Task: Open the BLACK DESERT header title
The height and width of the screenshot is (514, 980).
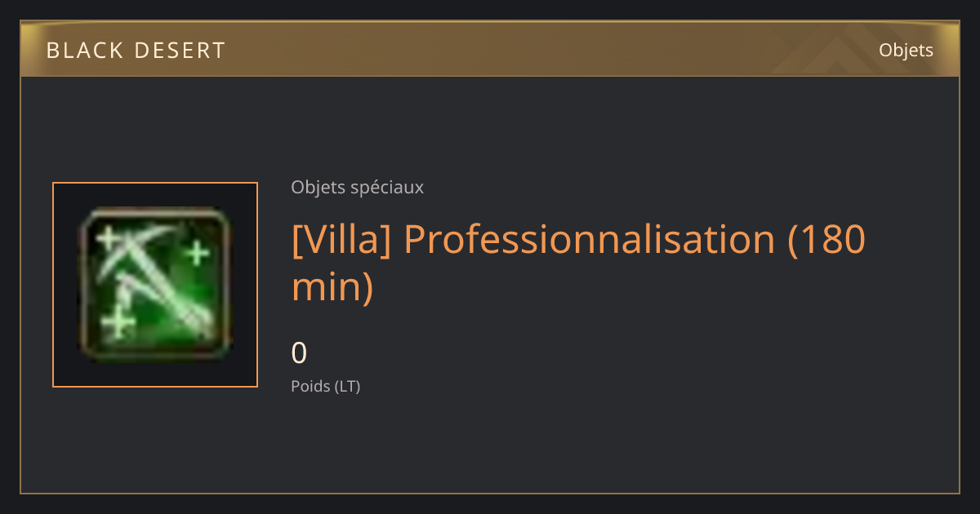Action: click(136, 51)
